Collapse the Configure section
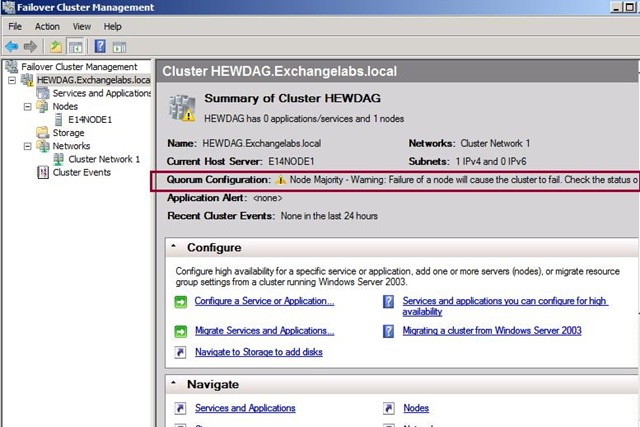Image resolution: width=640 pixels, height=427 pixels. (x=173, y=246)
